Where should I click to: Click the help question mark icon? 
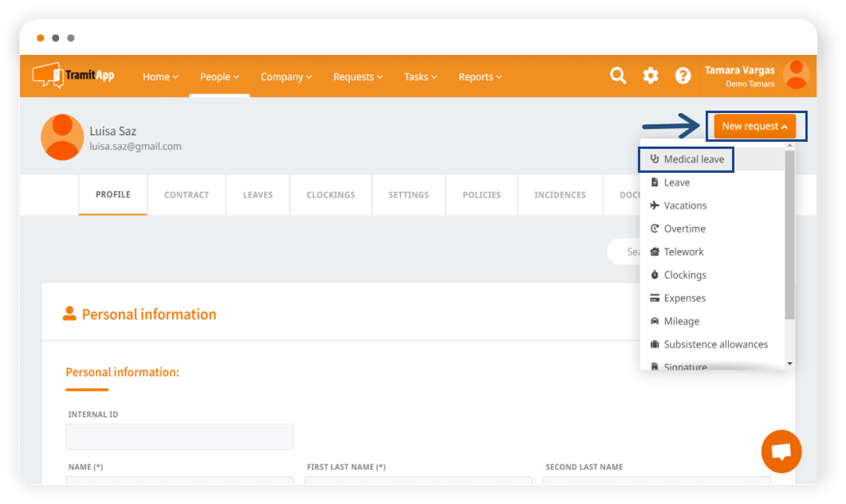click(x=683, y=76)
